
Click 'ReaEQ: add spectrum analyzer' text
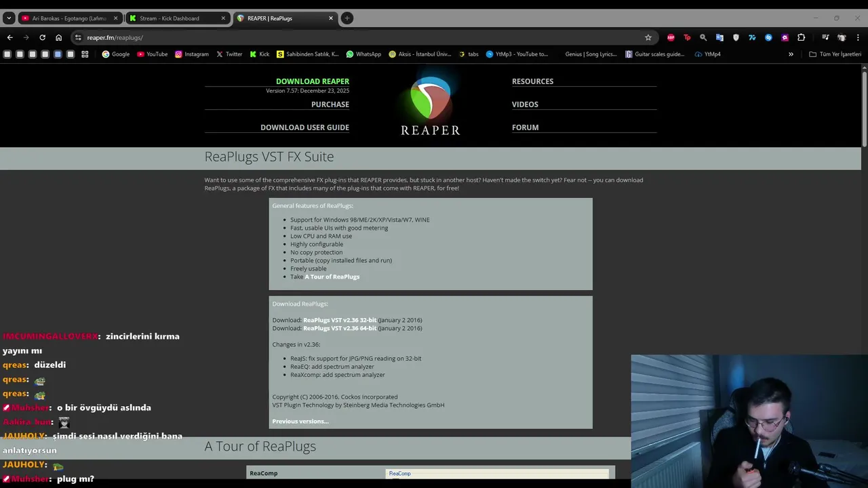(332, 367)
